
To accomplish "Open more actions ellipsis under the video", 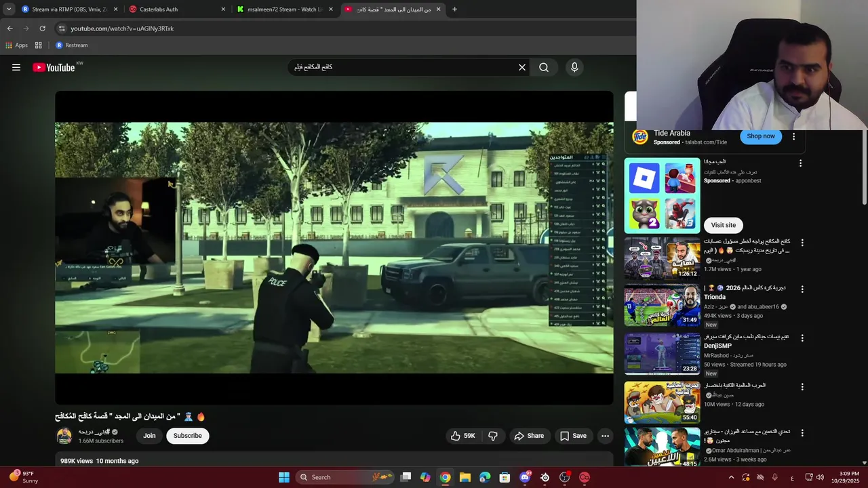I will click(606, 436).
